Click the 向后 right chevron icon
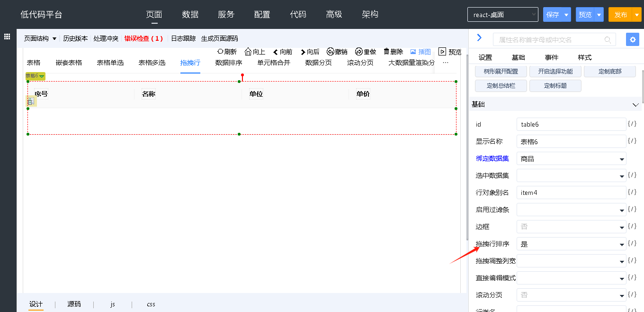This screenshot has width=644, height=312. pos(303,52)
